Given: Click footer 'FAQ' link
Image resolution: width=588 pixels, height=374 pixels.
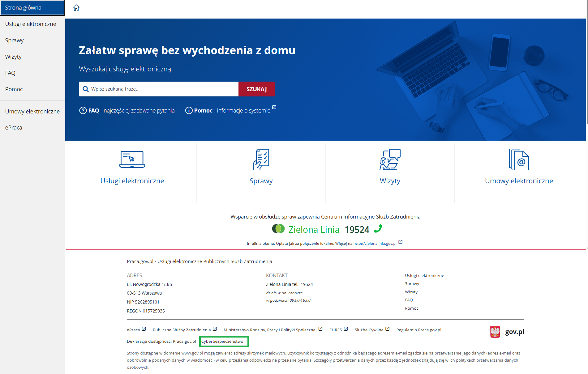Looking at the screenshot, I should pyautogui.click(x=409, y=300).
